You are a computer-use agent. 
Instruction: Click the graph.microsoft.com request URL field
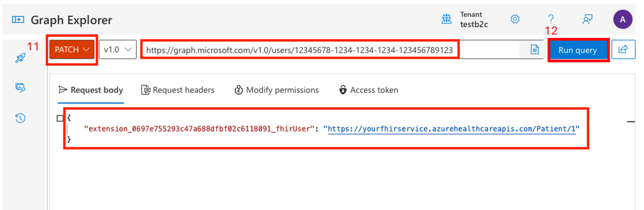[299, 50]
